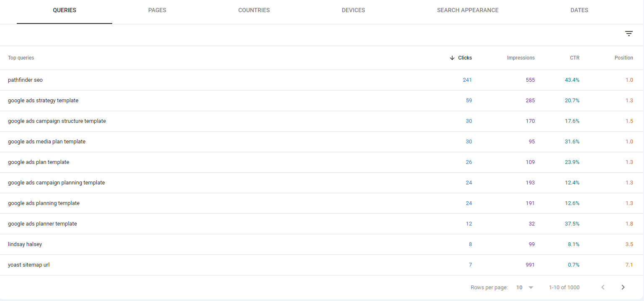This screenshot has height=301, width=644.
Task: Open the COUNTRIES tab
Action: point(254,10)
